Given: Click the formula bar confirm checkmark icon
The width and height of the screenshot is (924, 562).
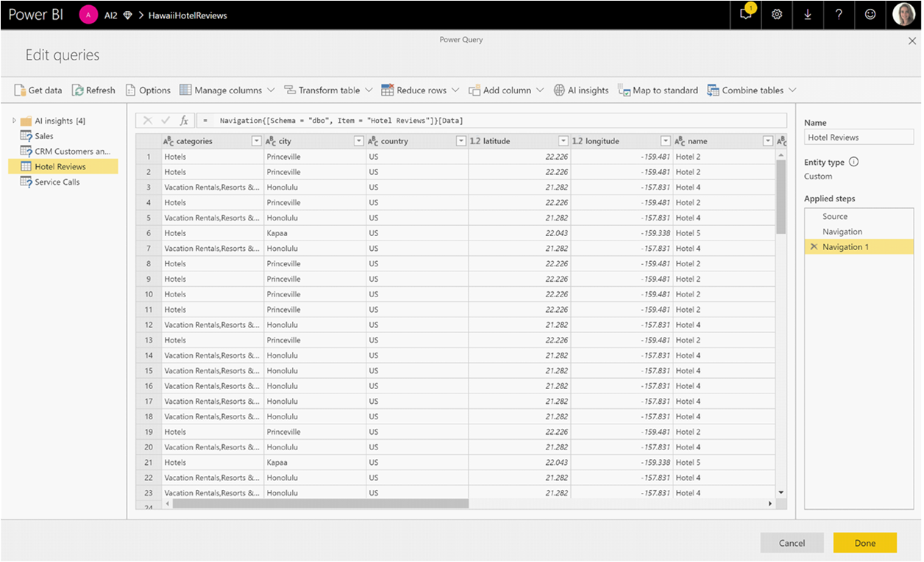Looking at the screenshot, I should (166, 121).
